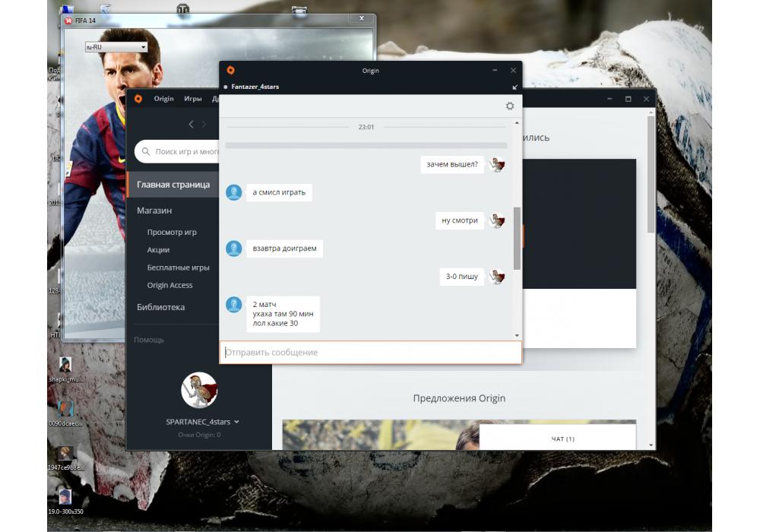Open Origin Access link
Image resolution: width=760 pixels, height=532 pixels.
tap(169, 286)
